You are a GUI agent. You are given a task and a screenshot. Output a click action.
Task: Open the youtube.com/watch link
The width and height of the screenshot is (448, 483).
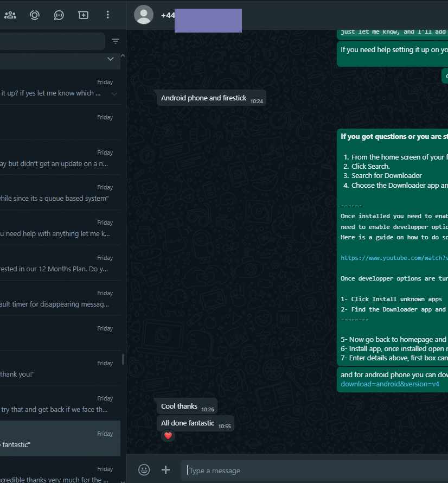[394, 258]
